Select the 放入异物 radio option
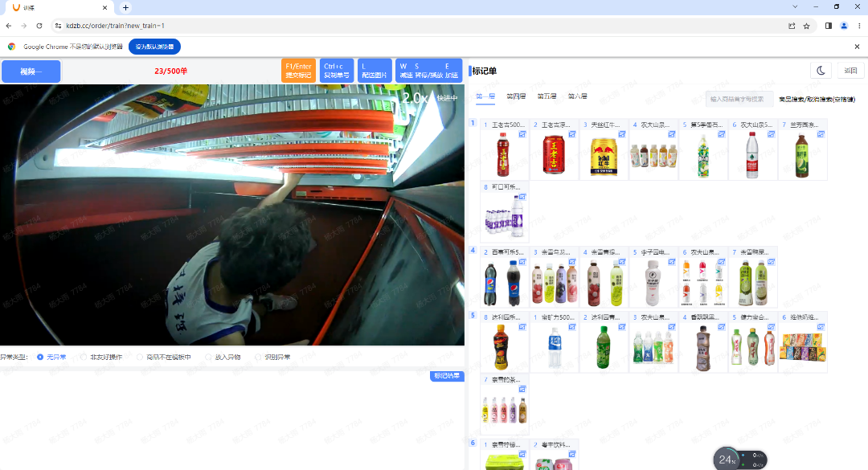This screenshot has height=470, width=868. coord(208,357)
